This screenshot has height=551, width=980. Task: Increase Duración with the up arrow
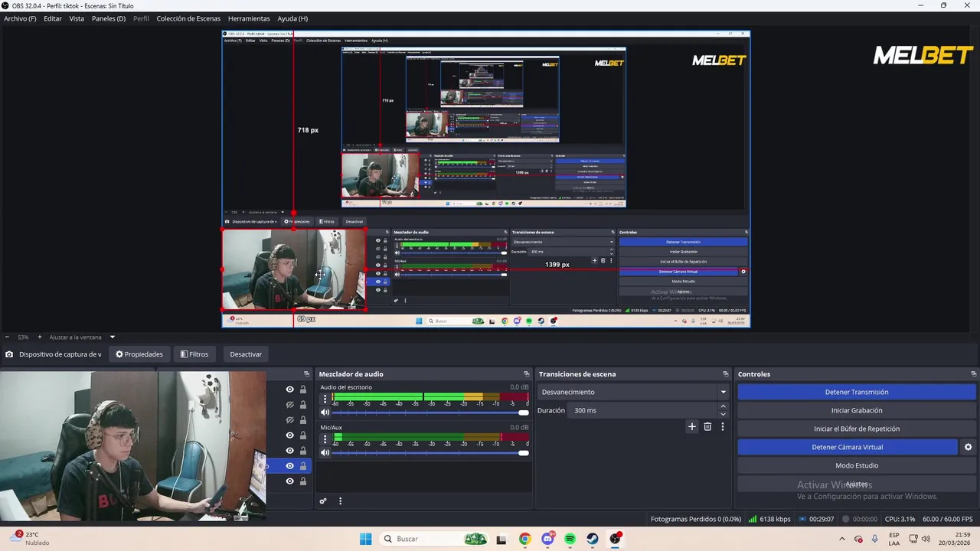tap(723, 407)
